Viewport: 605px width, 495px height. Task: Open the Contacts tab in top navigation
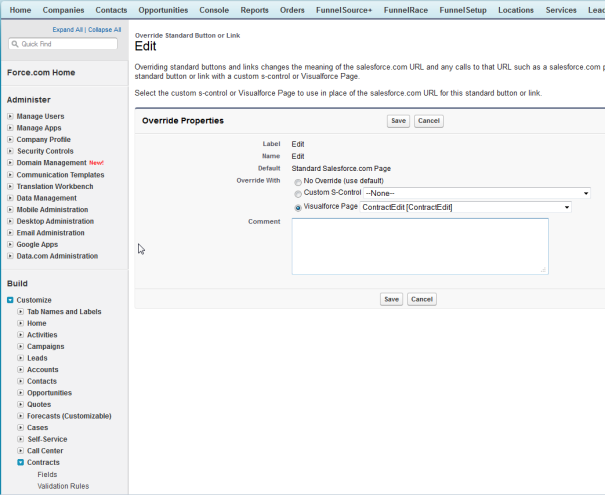click(x=111, y=10)
